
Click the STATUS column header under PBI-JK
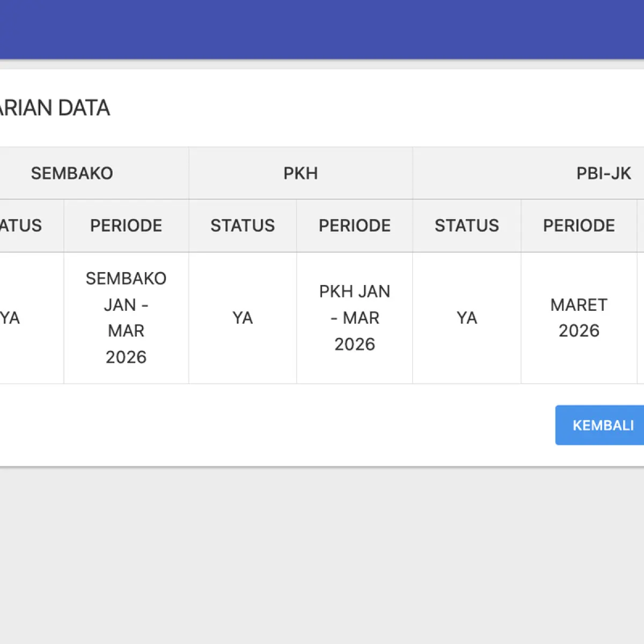(467, 225)
